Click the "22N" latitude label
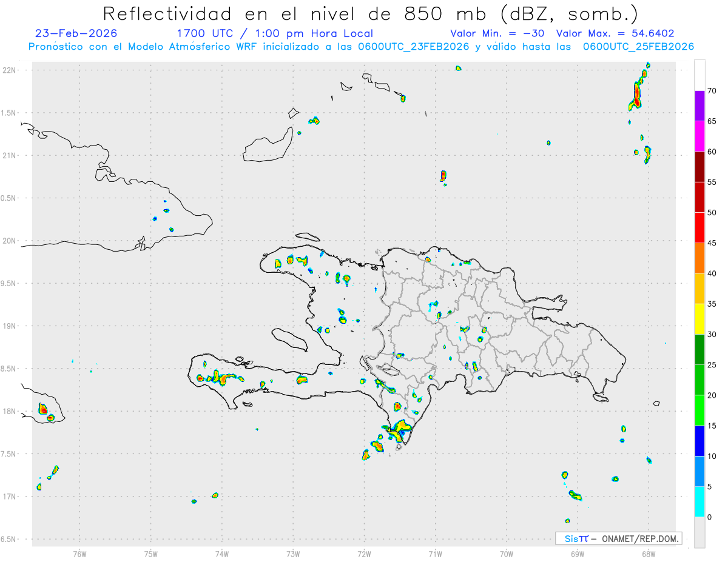The image size is (728, 562). coord(9,70)
